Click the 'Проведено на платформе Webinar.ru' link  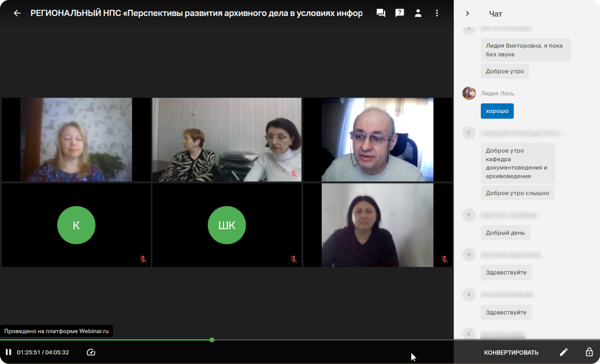tap(56, 331)
